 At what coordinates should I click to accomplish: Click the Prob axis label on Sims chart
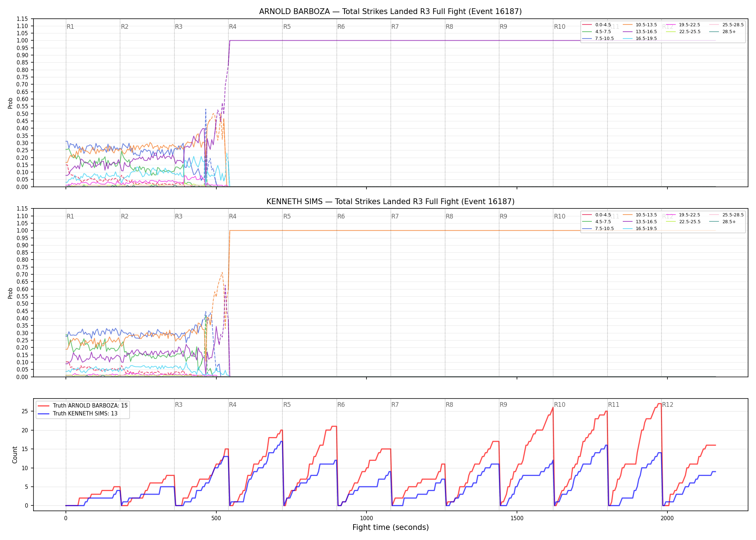10,293
